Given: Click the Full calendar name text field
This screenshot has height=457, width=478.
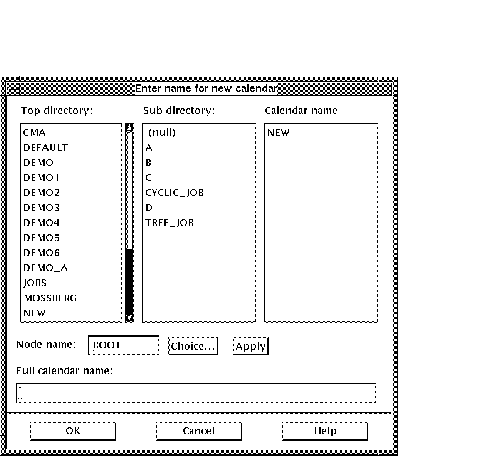Looking at the screenshot, I should 196,393.
